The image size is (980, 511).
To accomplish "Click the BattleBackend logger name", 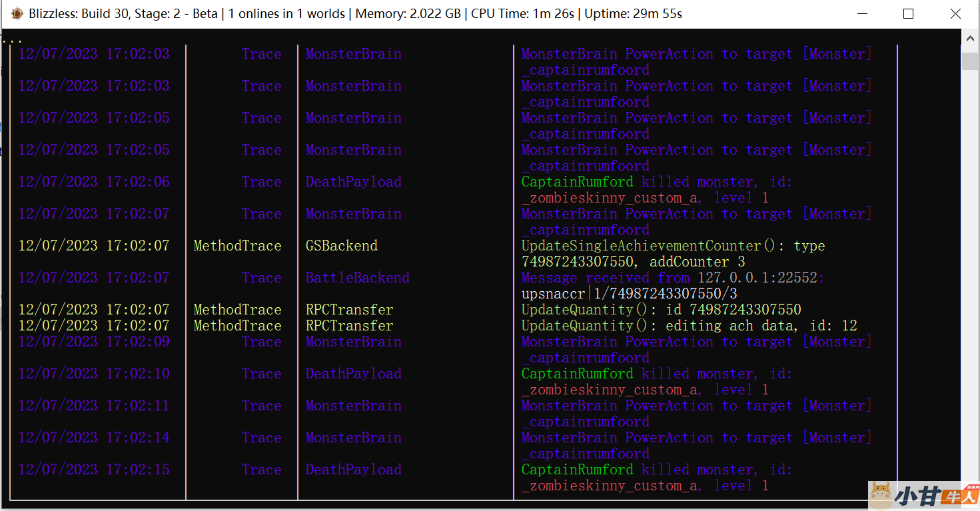I will pos(357,277).
